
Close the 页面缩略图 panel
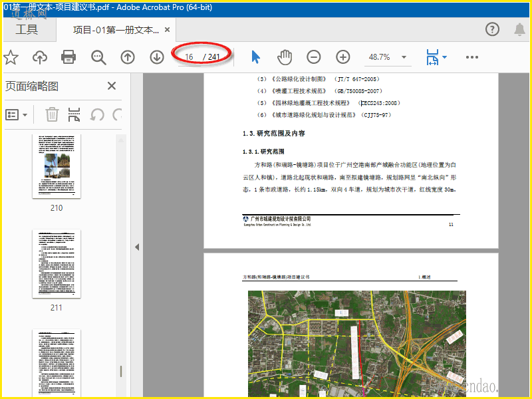click(112, 86)
